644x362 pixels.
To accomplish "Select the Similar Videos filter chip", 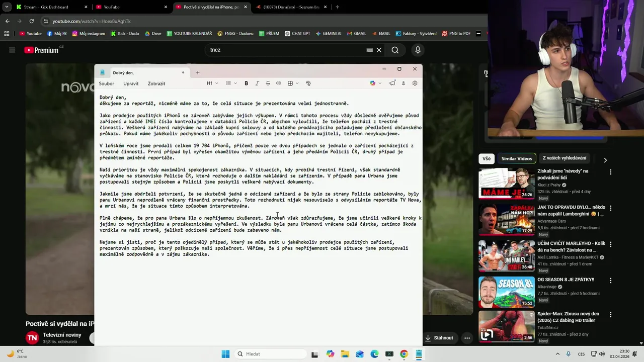I will [x=516, y=158].
